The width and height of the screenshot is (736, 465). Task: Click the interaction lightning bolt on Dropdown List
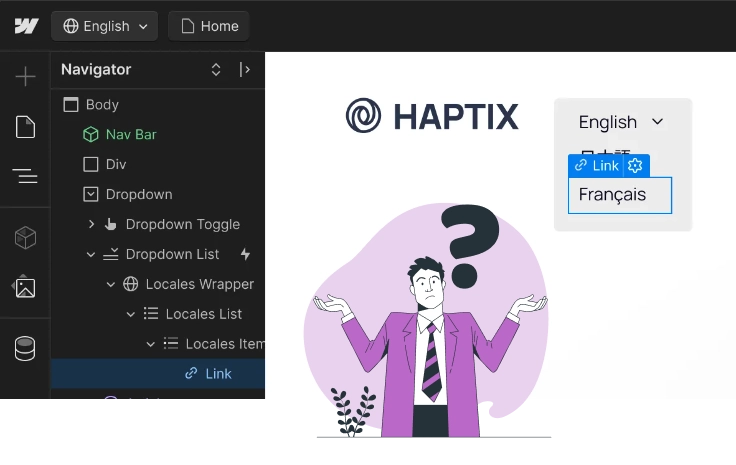pyautogui.click(x=245, y=254)
